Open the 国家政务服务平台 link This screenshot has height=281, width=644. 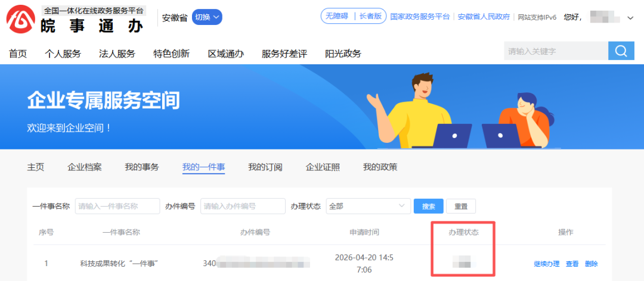(x=420, y=17)
